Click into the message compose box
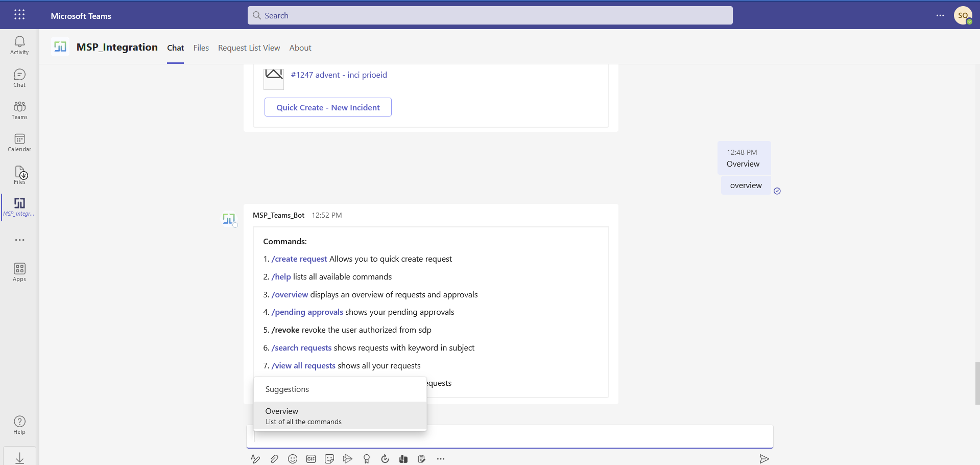The image size is (980, 465). click(x=510, y=437)
